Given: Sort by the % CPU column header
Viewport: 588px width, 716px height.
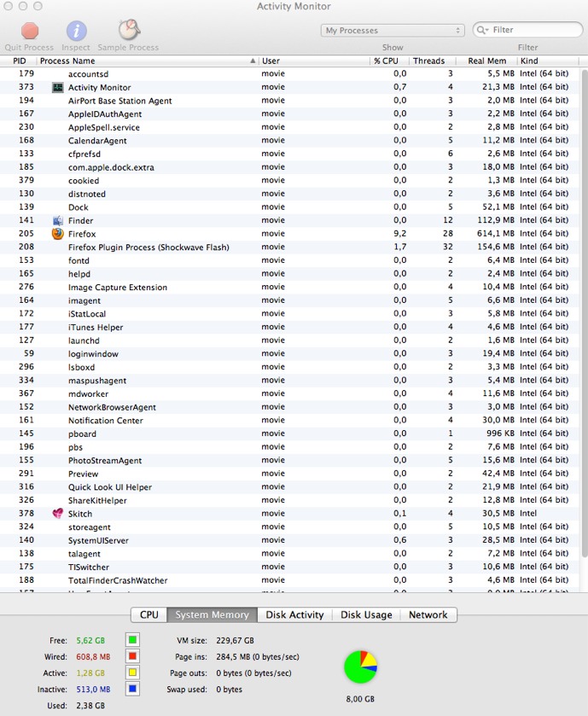Looking at the screenshot, I should (388, 61).
